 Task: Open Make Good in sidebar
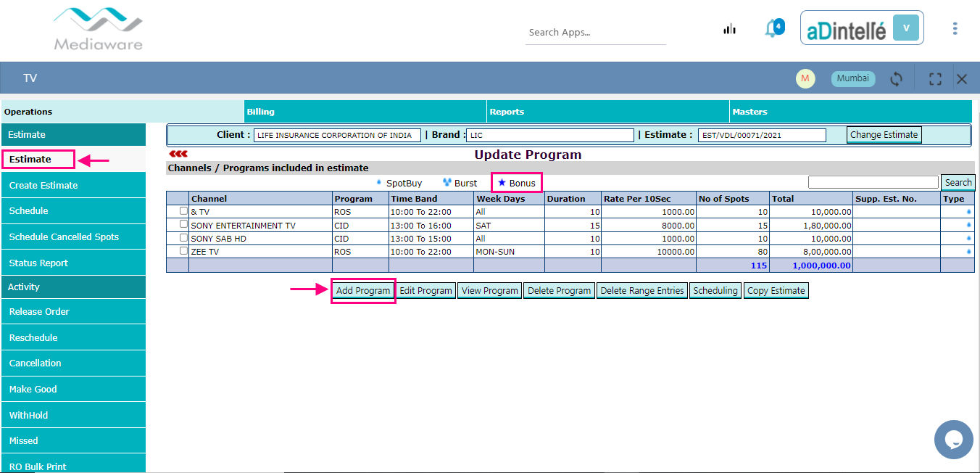[73, 389]
